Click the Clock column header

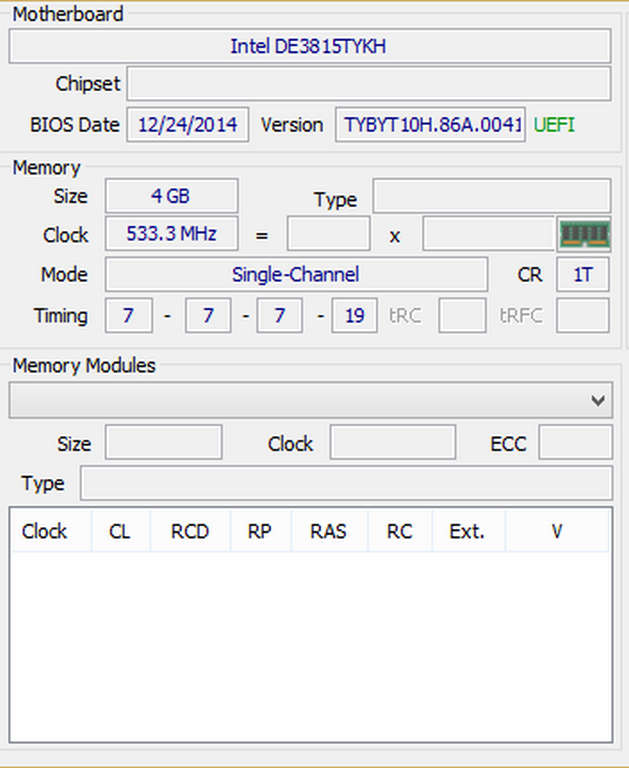[x=45, y=531]
